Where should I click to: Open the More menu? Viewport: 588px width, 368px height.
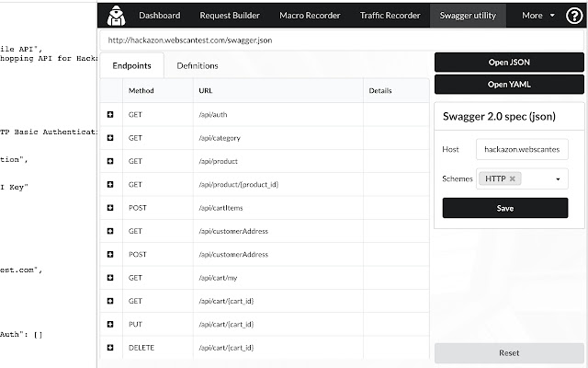pyautogui.click(x=537, y=16)
